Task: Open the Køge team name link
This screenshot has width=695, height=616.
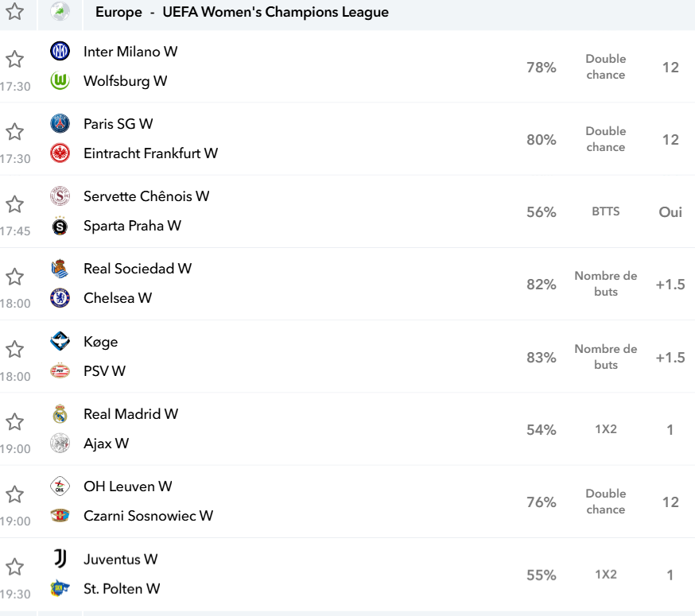Action: (101, 342)
